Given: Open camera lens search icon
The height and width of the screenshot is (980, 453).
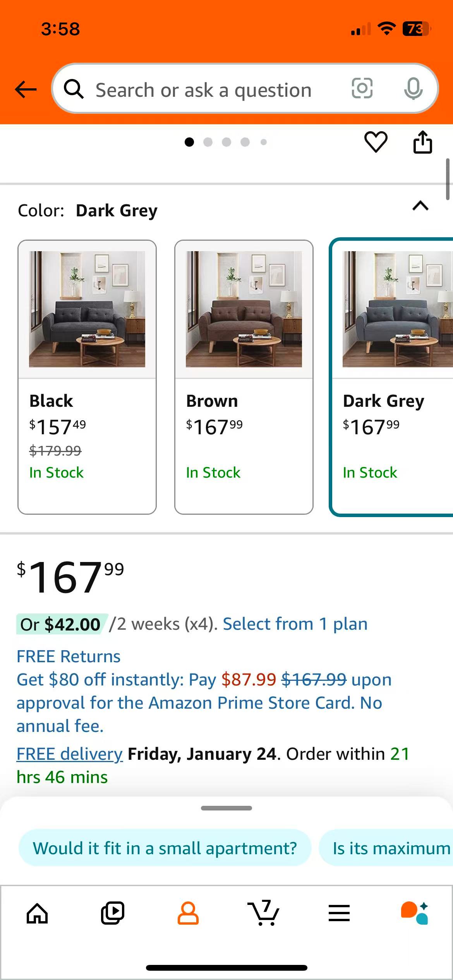Looking at the screenshot, I should tap(362, 89).
